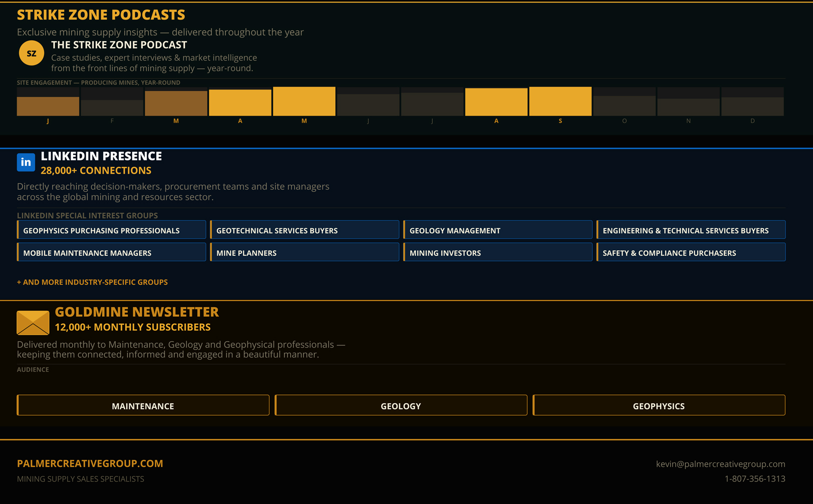Expand and more industry-specific groups
The width and height of the screenshot is (813, 504).
point(92,282)
